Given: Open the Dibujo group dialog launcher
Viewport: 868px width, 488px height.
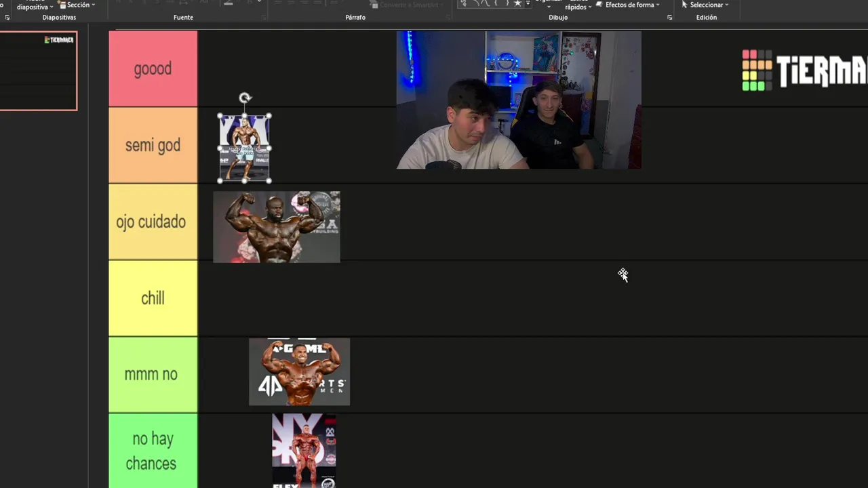Looking at the screenshot, I should click(670, 18).
